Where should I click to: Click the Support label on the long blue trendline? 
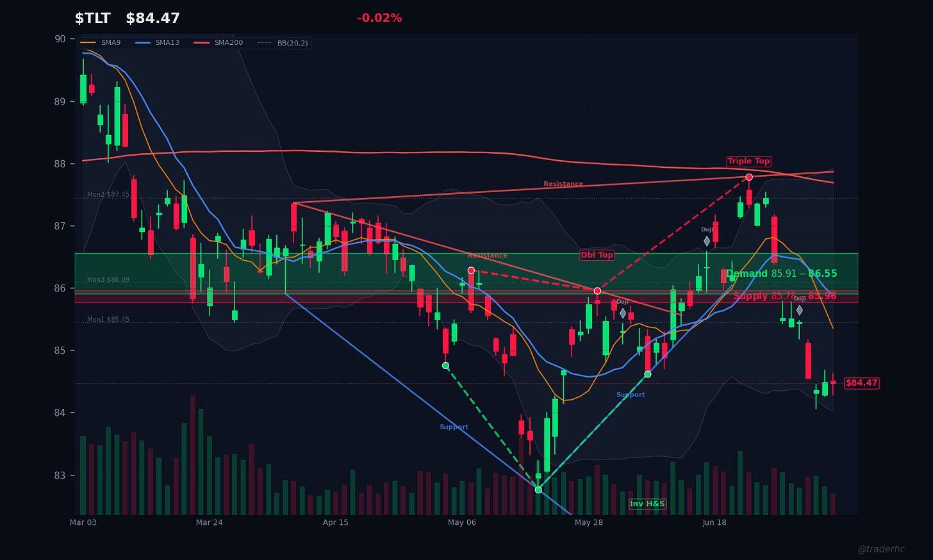coord(454,427)
